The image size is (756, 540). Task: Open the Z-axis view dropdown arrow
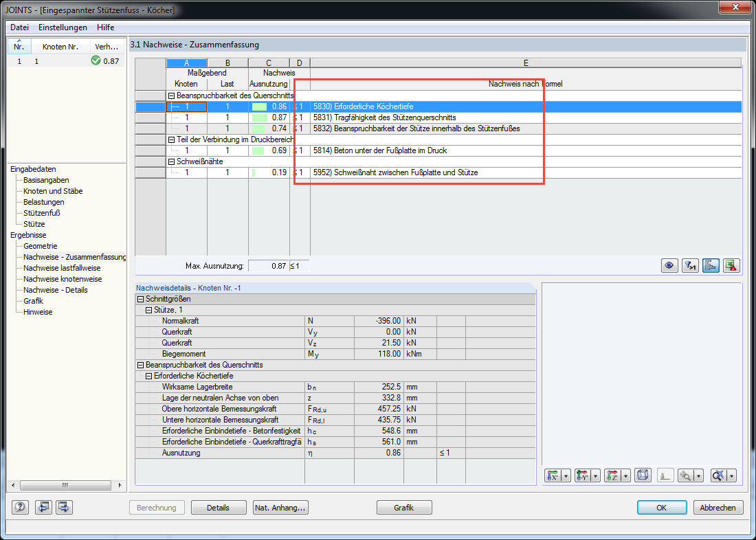(625, 476)
